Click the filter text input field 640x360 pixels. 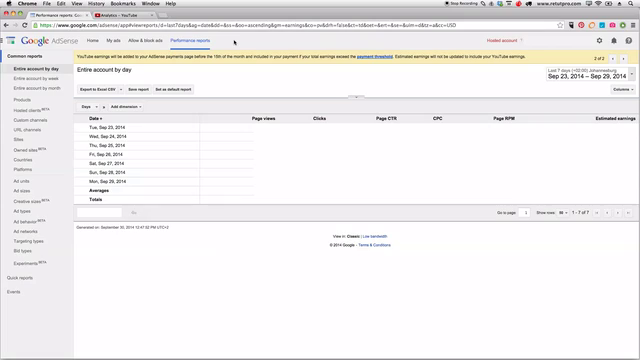(x=100, y=213)
